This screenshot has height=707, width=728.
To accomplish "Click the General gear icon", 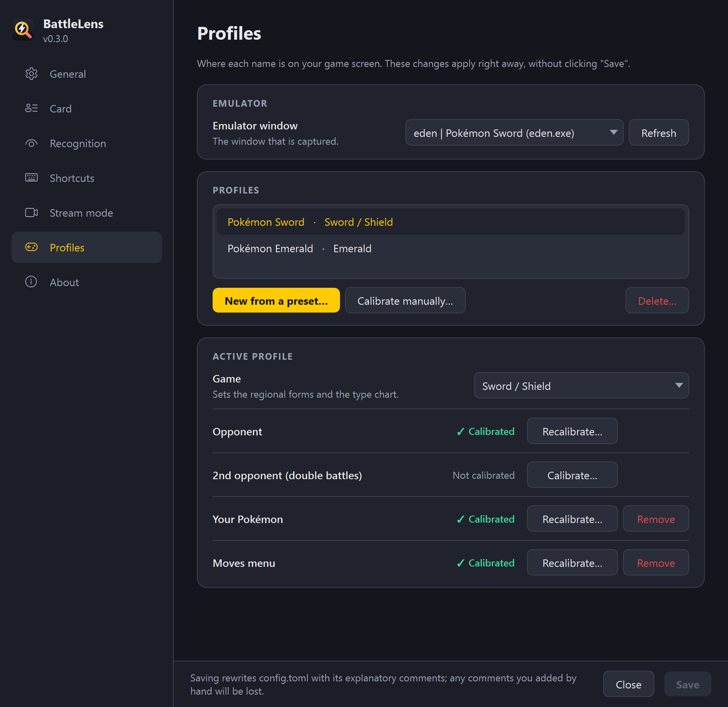I will click(31, 74).
